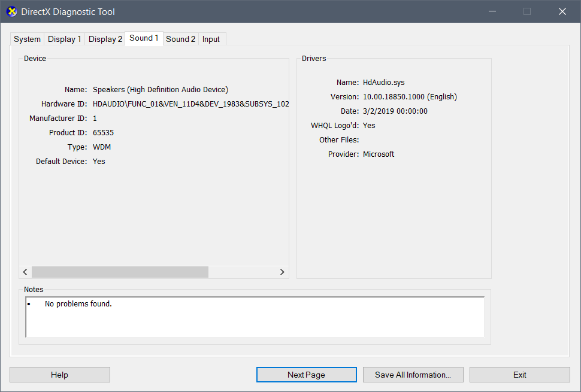
Task: Open the Display 1 tab
Action: pos(65,39)
